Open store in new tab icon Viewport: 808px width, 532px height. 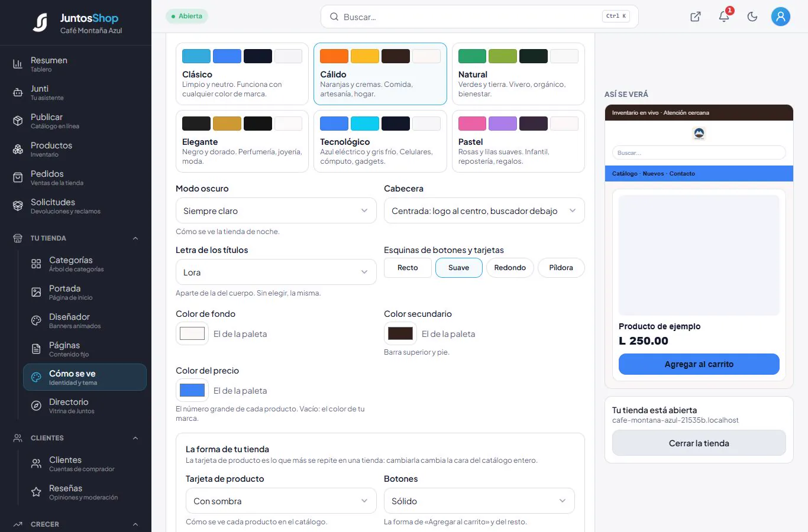(696, 17)
